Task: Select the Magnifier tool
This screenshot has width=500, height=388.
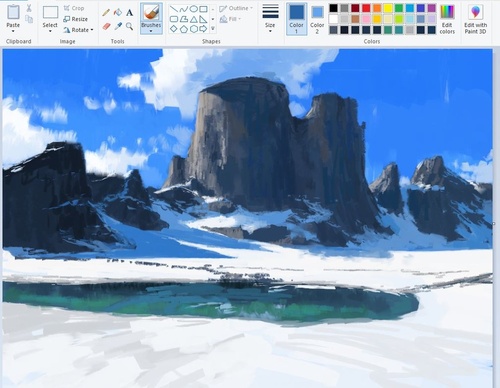Action: pyautogui.click(x=129, y=26)
